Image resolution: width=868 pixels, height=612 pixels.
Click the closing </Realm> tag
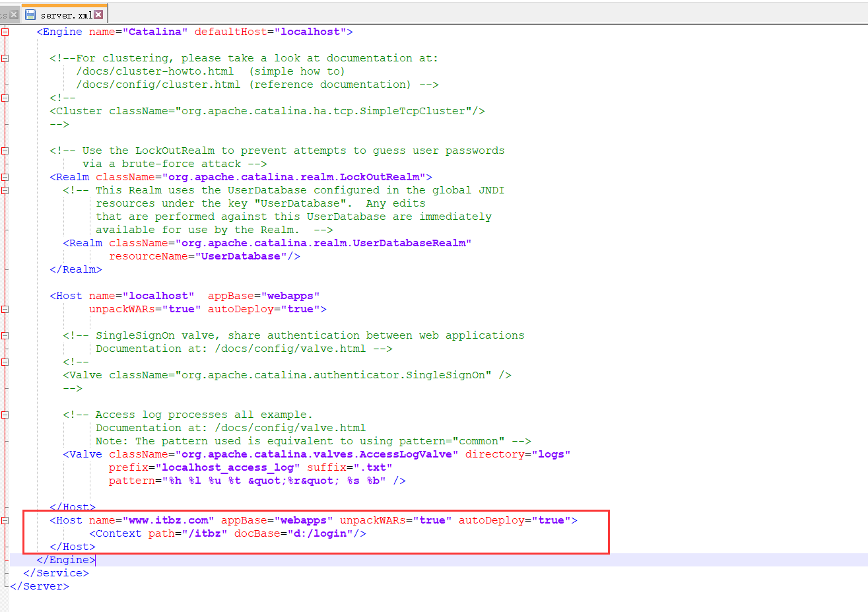[x=76, y=269]
